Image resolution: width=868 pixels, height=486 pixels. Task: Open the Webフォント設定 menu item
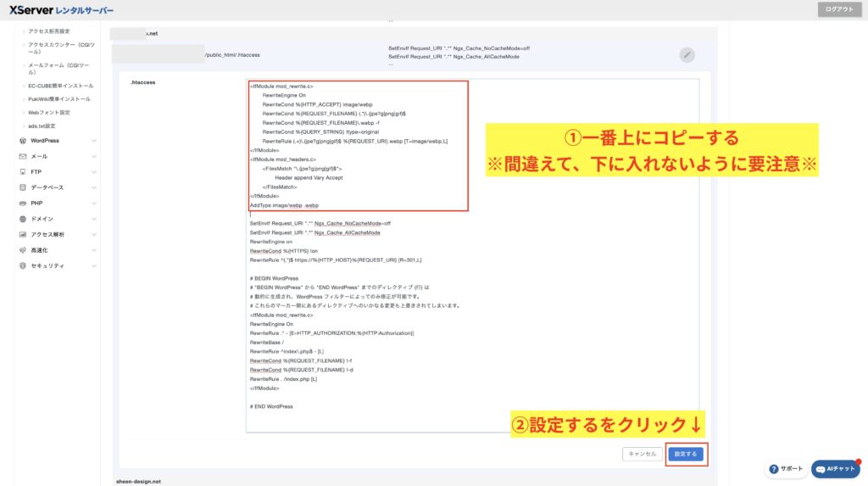pos(48,112)
